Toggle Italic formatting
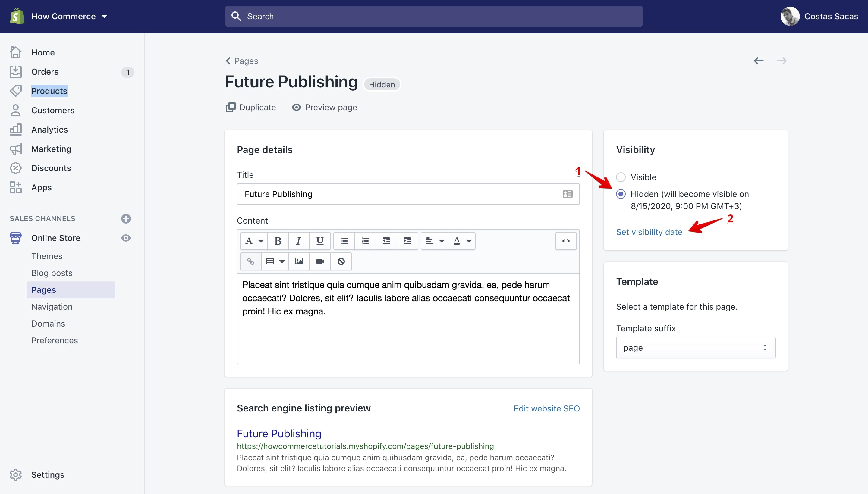868x494 pixels. coord(299,241)
